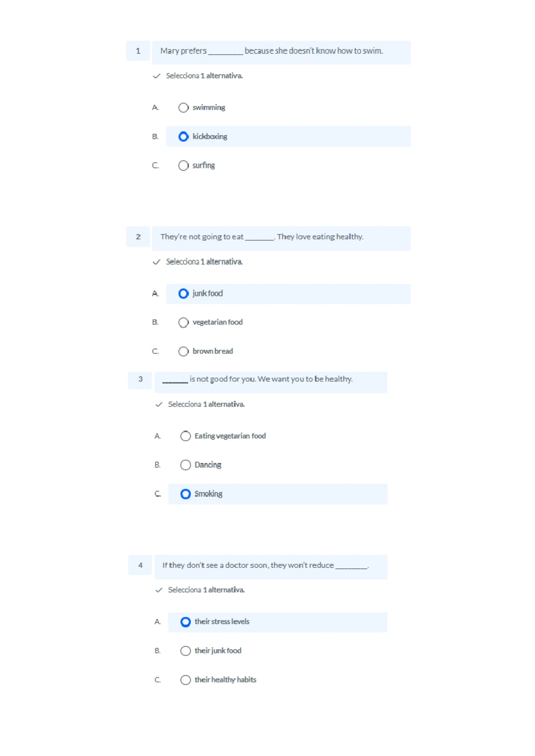Select the 'swimming' radio option
535x756 pixels.
click(183, 108)
